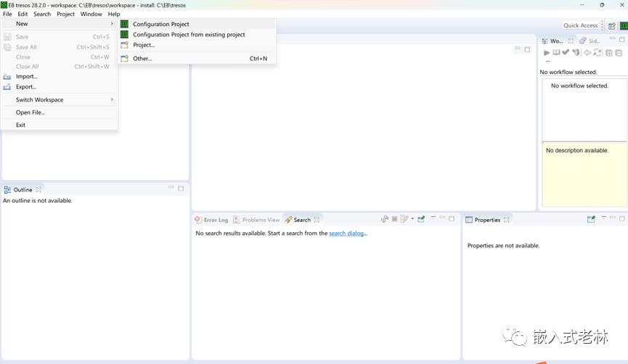The width and height of the screenshot is (628, 364).
Task: Expand the Switch Workspace submenu
Action: pos(60,99)
